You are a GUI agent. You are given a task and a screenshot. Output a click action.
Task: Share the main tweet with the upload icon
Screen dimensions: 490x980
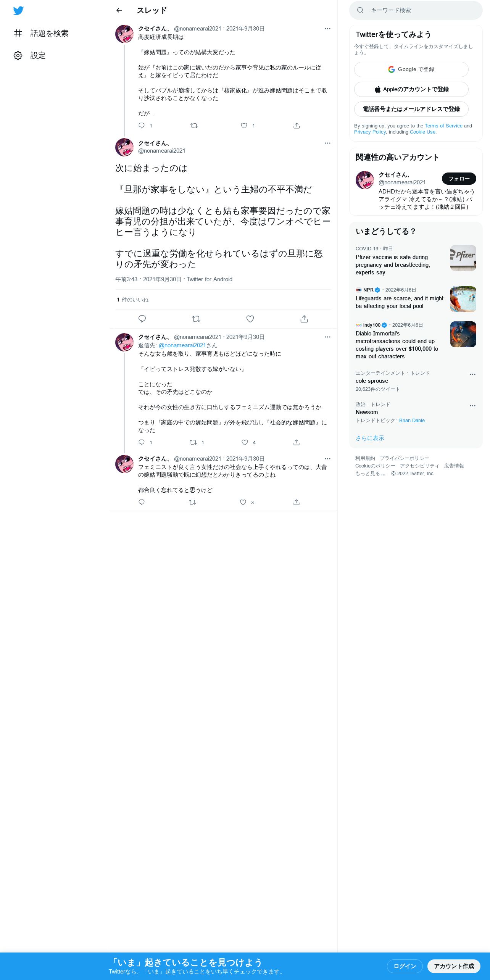click(x=304, y=319)
